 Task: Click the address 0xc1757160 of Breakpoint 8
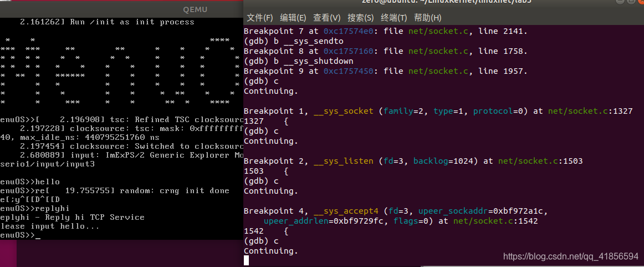point(349,52)
